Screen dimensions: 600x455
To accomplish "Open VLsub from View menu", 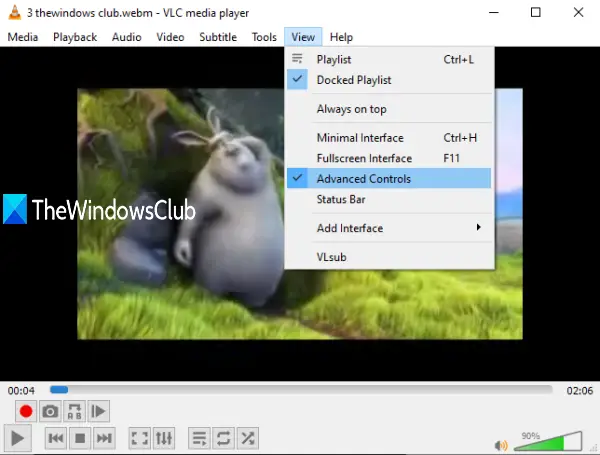I will click(389, 257).
